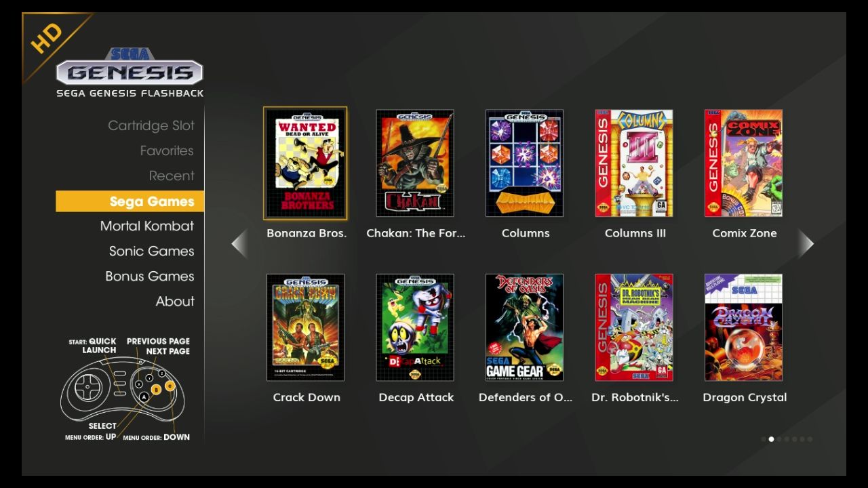Click the Y button on the controller diagram

[150, 378]
